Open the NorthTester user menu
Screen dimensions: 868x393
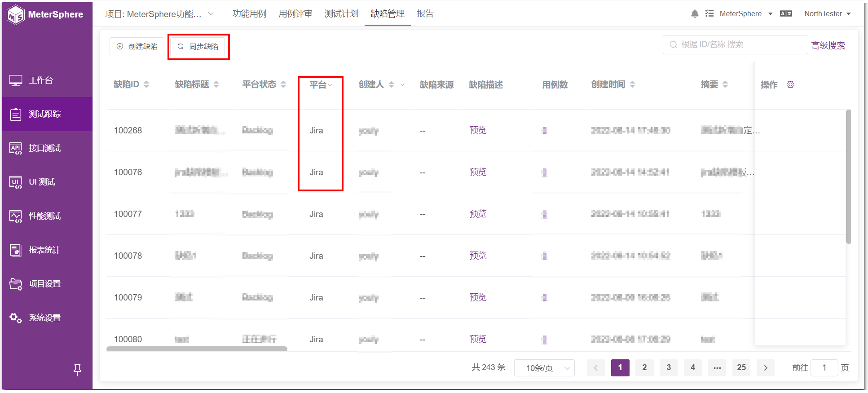tap(828, 14)
